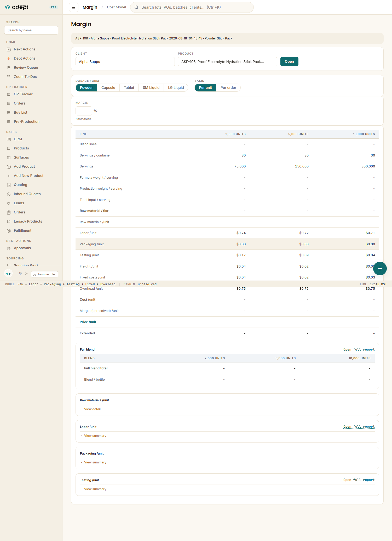Expand View summary under Labor /unit
Image resolution: width=392 pixels, height=541 pixels.
(x=95, y=436)
